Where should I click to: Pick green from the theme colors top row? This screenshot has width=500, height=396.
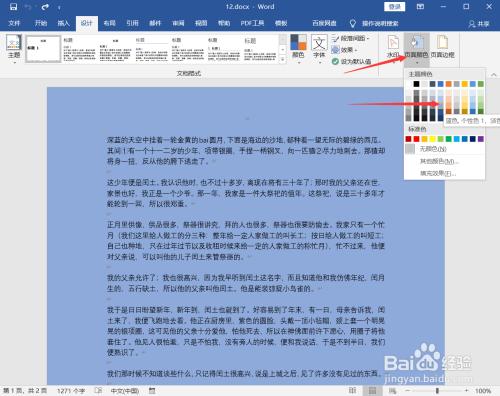coord(481,84)
